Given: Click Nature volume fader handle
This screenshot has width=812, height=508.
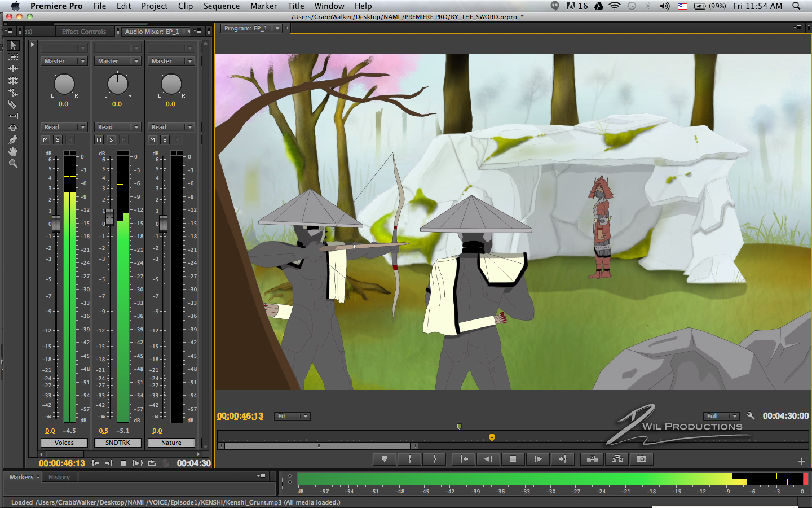Looking at the screenshot, I should 163,223.
